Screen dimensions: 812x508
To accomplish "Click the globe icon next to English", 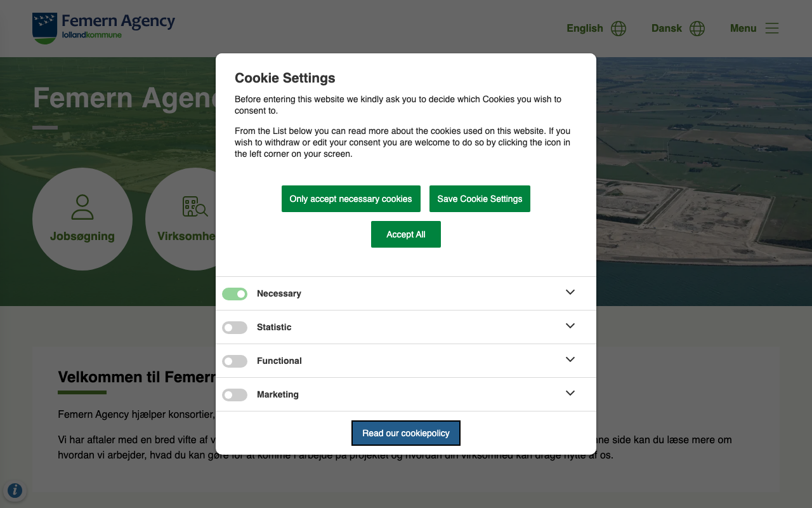I will 619,29.
